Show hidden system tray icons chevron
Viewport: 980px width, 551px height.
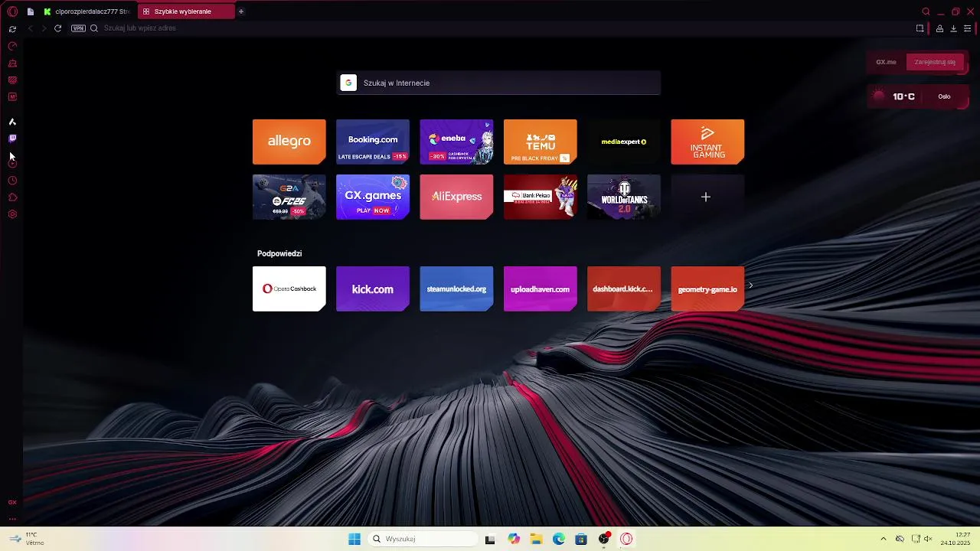pyautogui.click(x=883, y=539)
